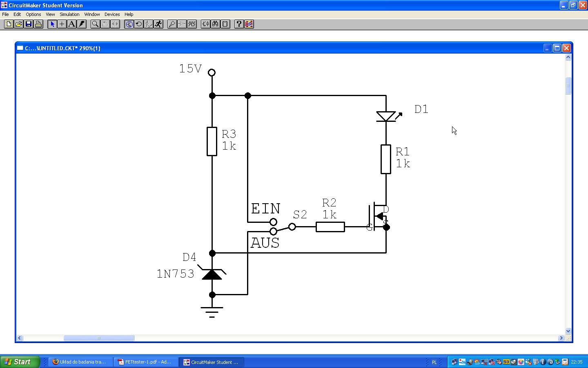Click the "AUS" text label

tap(265, 243)
